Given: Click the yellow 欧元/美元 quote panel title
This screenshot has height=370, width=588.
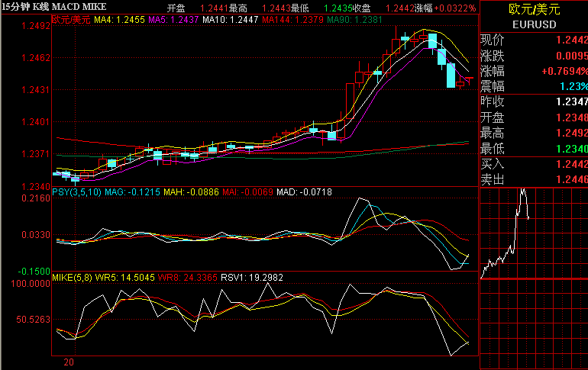Looking at the screenshot, I should pyautogui.click(x=535, y=9).
